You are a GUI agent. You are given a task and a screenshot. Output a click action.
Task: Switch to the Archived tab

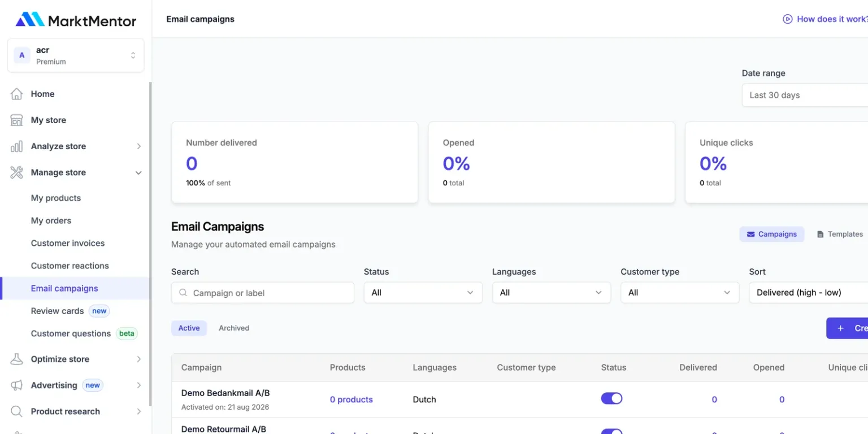pos(234,328)
